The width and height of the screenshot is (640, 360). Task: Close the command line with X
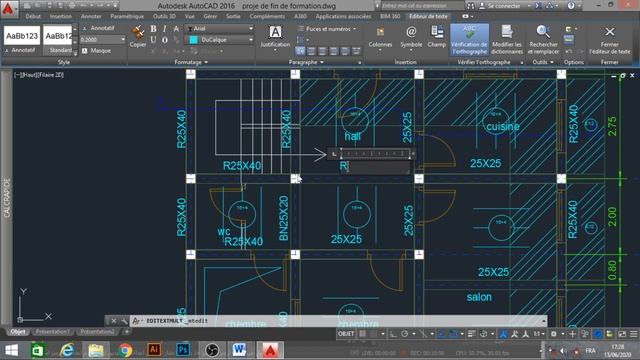[x=114, y=321]
